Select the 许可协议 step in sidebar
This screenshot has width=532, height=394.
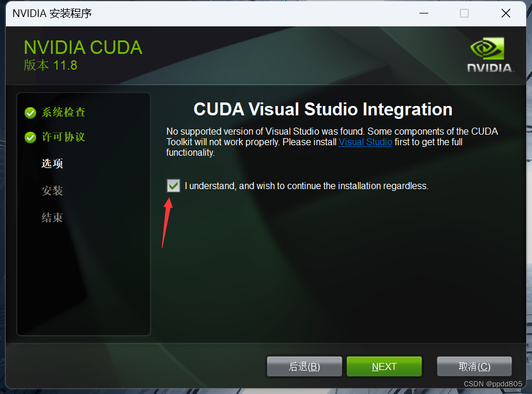pos(63,137)
